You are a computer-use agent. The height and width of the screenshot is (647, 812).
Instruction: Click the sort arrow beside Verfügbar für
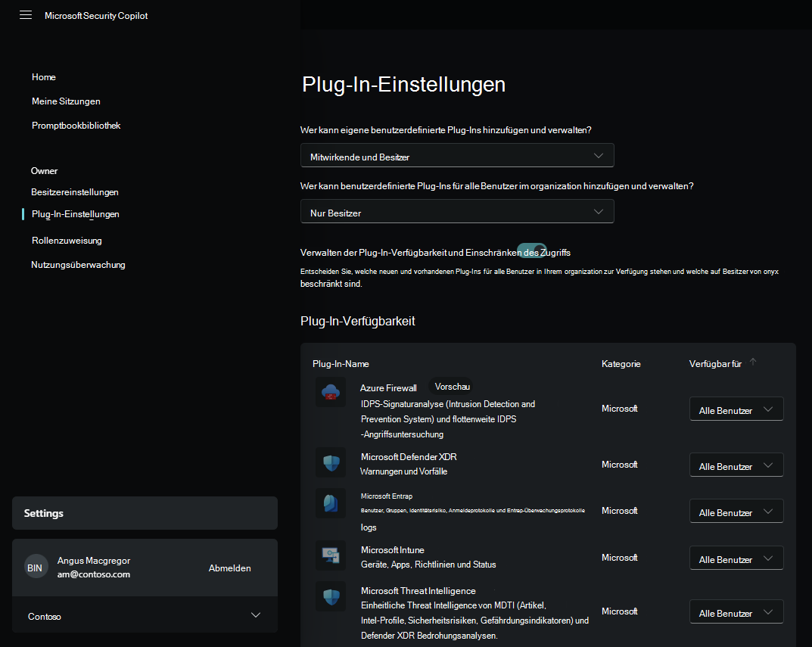[753, 362]
